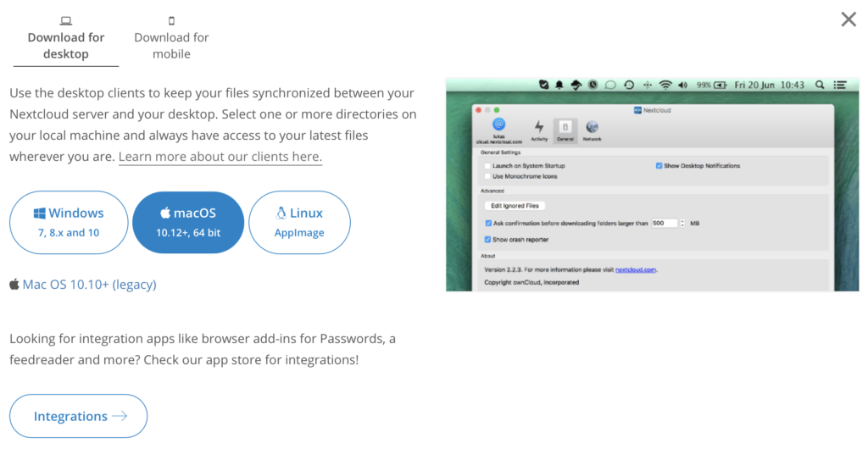The image size is (868, 460).
Task: Disable the Show crash reporter checkbox
Action: click(488, 240)
